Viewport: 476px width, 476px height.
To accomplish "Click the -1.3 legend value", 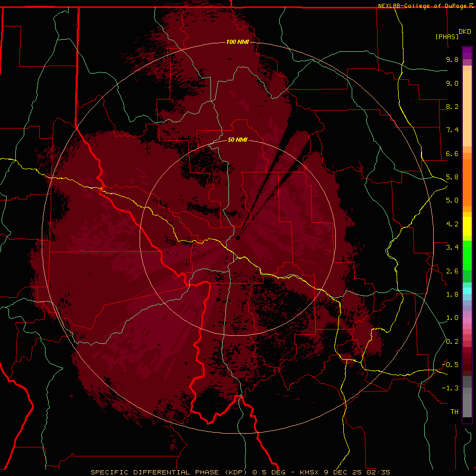I will click(450, 388).
